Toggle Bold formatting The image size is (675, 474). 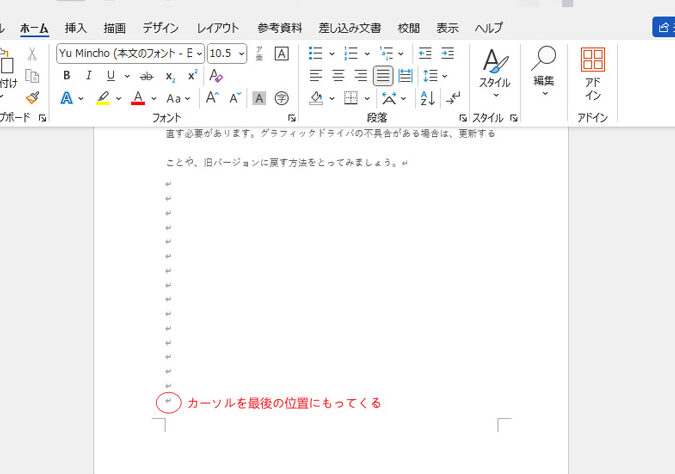(67, 76)
